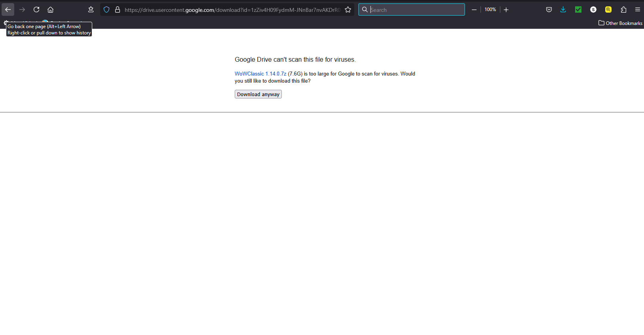The height and width of the screenshot is (335, 644).
Task: Click the Download anyway button
Action: [x=258, y=94]
